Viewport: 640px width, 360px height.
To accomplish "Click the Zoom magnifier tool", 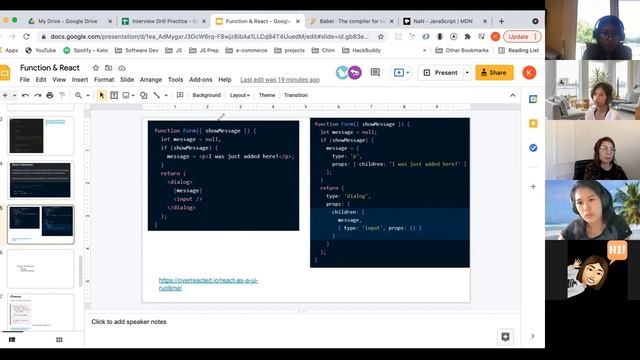I will click(78, 95).
